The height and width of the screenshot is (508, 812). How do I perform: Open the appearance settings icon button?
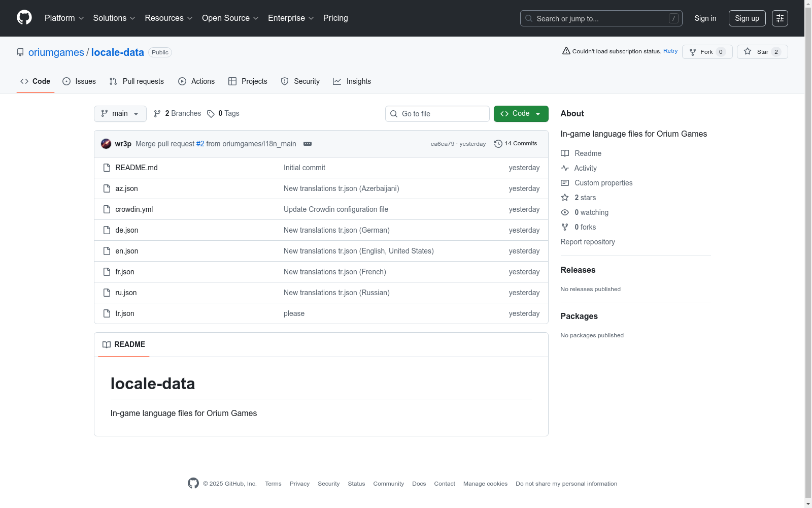(780, 18)
